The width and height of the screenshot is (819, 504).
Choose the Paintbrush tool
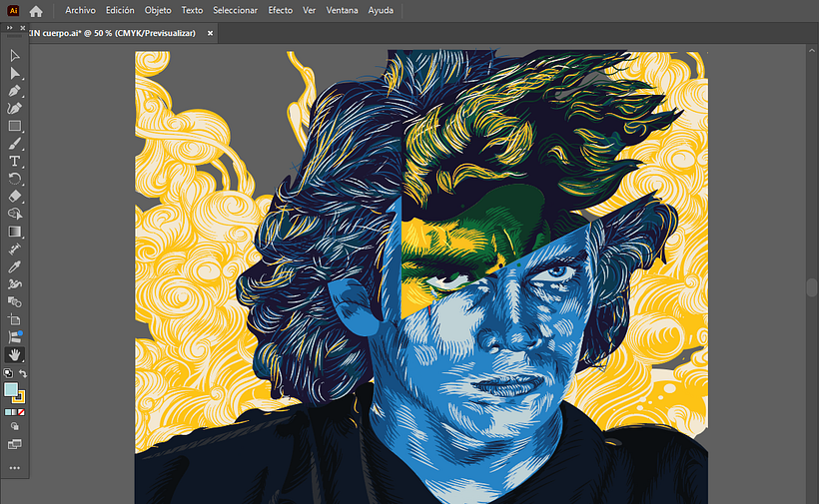tap(15, 144)
